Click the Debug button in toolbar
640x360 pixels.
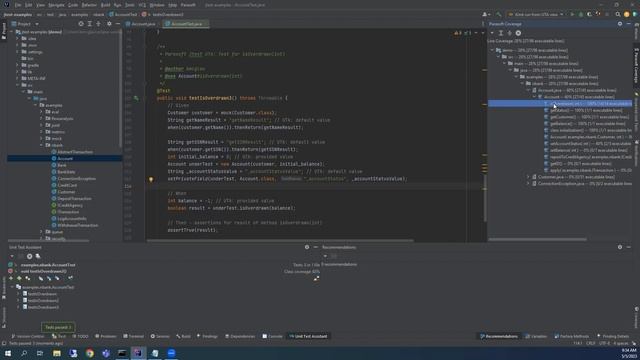[x=581, y=14]
